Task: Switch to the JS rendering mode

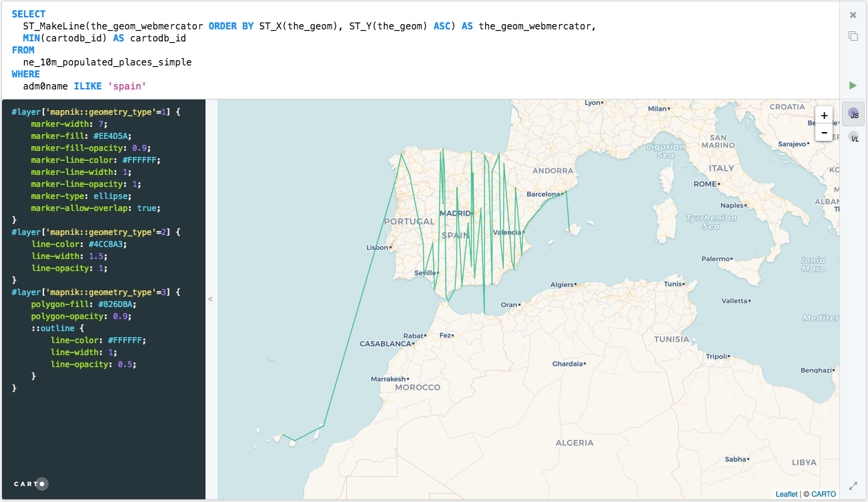Action: point(853,114)
